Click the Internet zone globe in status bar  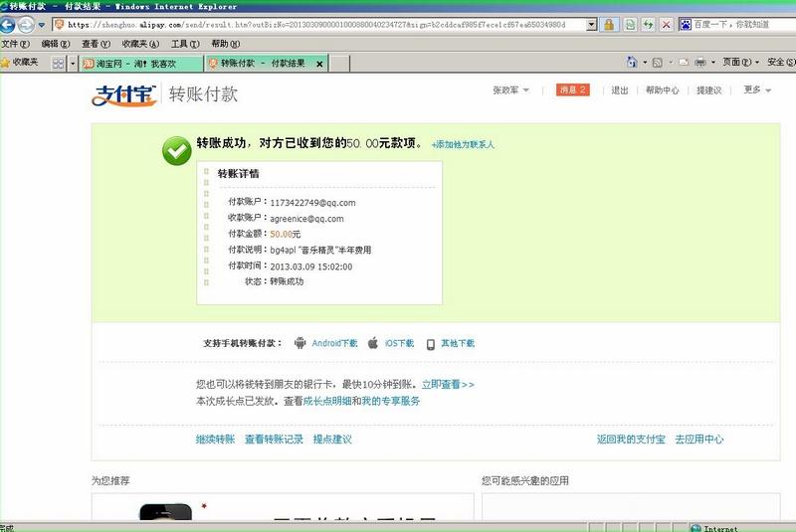696,528
